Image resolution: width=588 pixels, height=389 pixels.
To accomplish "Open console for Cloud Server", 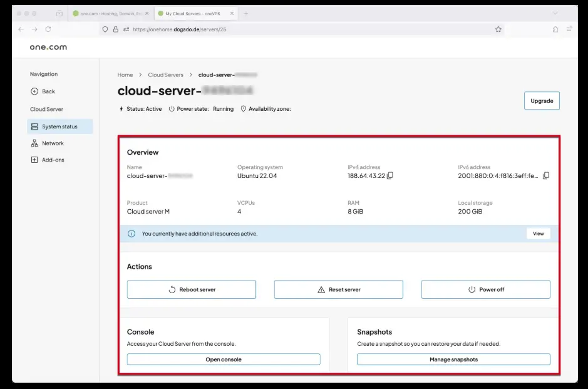I will click(224, 360).
